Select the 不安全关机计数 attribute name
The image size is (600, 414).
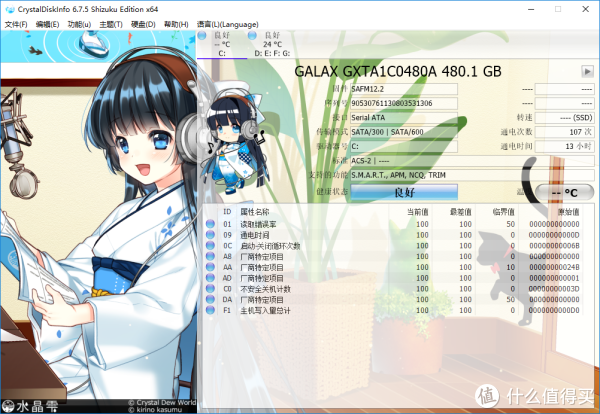(x=265, y=289)
